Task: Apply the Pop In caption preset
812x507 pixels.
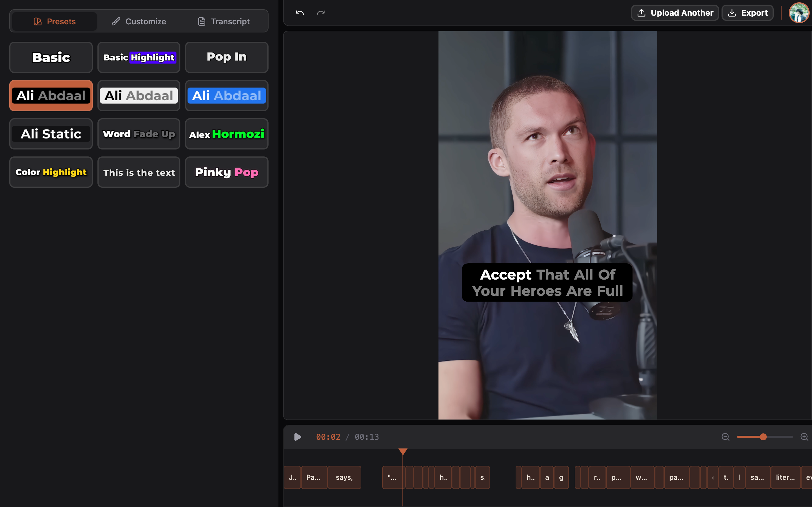Action: [x=226, y=57]
